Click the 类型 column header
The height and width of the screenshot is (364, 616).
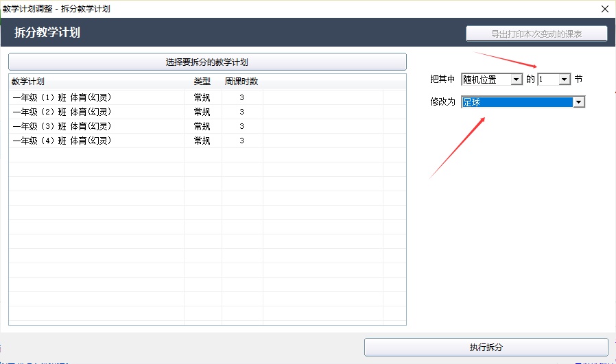coord(202,82)
